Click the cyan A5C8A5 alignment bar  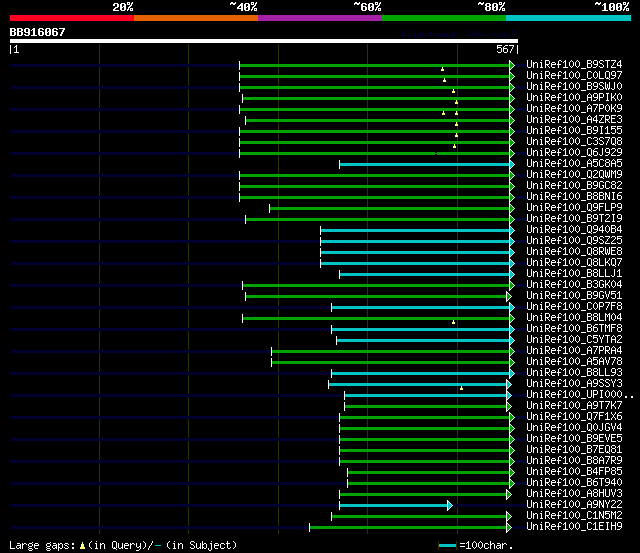pos(424,164)
